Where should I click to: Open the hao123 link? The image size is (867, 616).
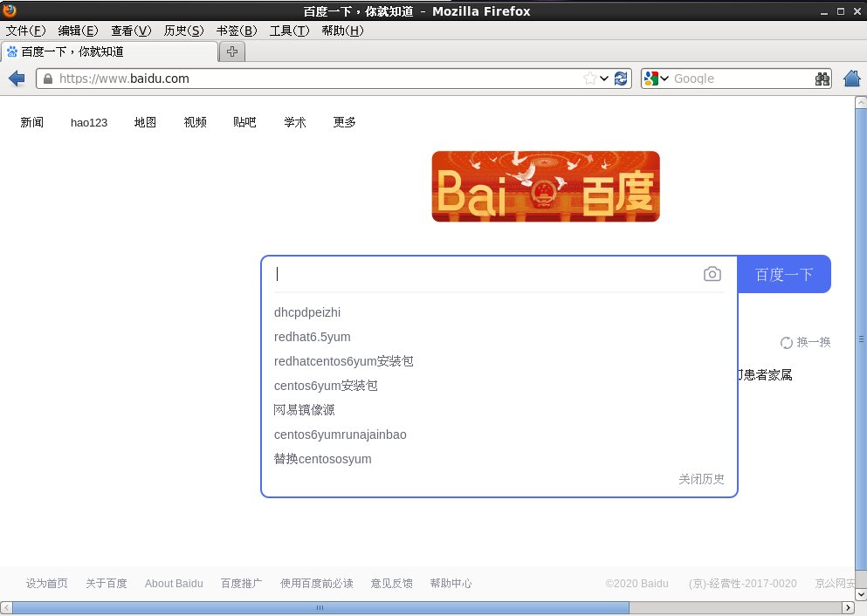(89, 123)
